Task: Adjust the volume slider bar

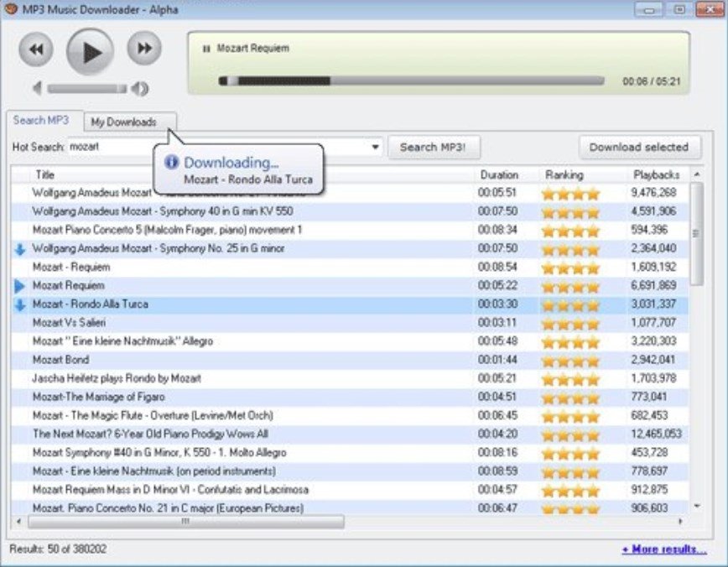Action: 87,88
